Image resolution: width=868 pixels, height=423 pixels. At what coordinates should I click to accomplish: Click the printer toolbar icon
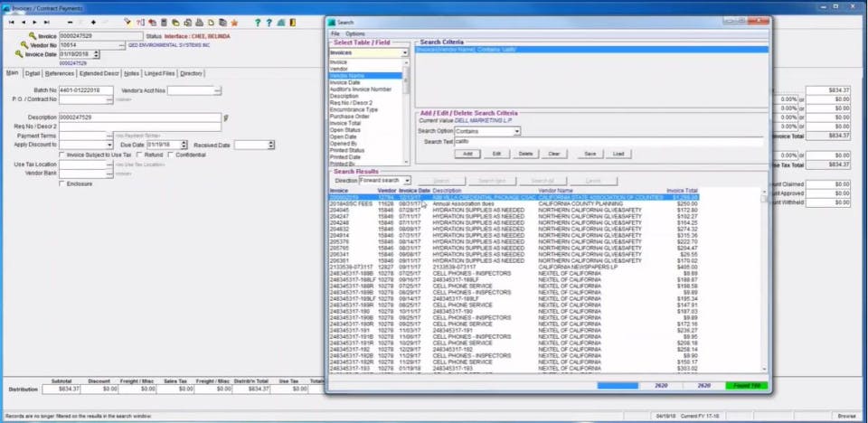tap(199, 23)
